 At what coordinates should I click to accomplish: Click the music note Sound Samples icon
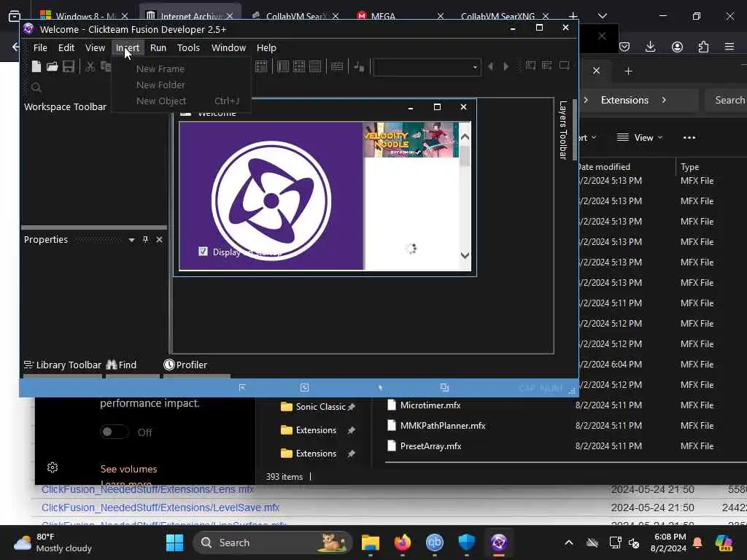(x=359, y=66)
